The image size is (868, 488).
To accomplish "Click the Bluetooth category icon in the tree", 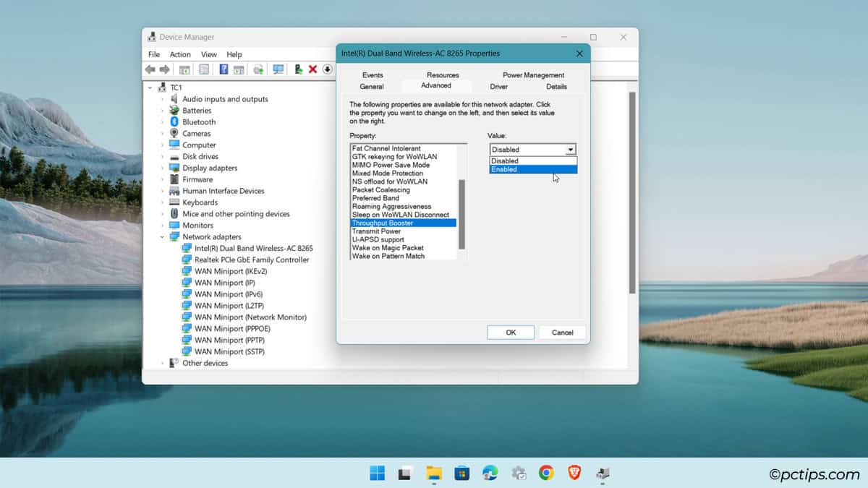I will [174, 122].
